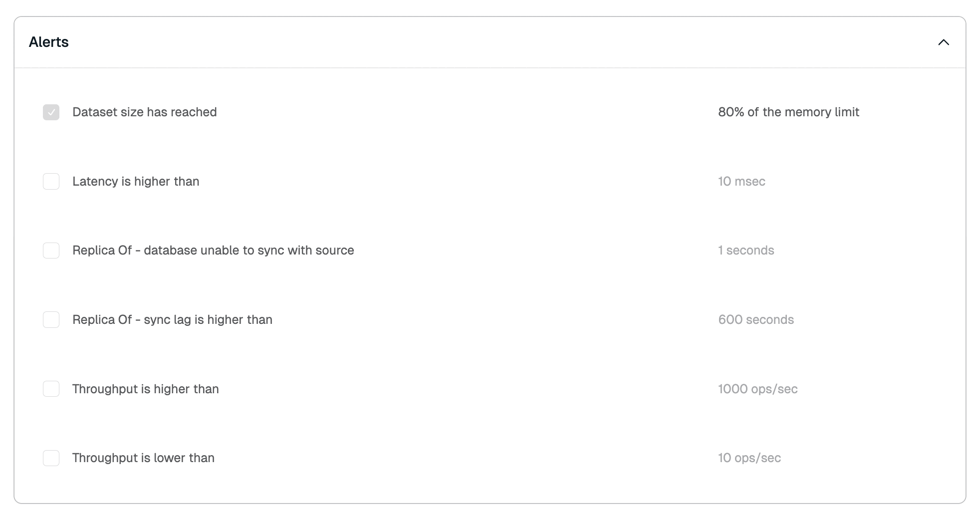Enable the sync lag is higher than checkbox
This screenshot has height=517, width=980.
click(x=51, y=320)
